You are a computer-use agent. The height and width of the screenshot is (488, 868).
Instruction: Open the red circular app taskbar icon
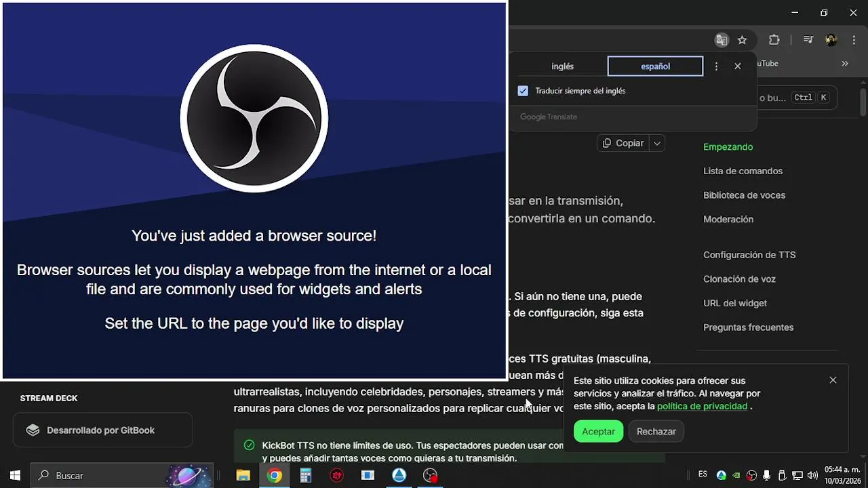[x=337, y=476]
